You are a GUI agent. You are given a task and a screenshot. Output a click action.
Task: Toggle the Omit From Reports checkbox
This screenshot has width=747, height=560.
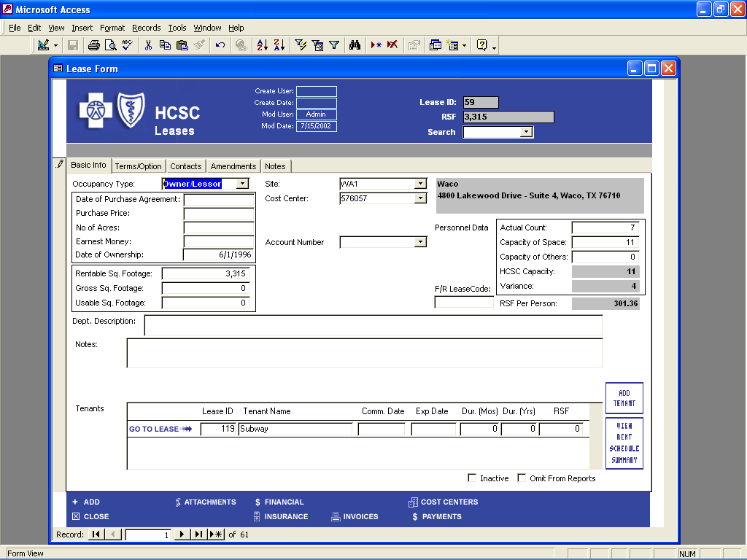point(522,478)
